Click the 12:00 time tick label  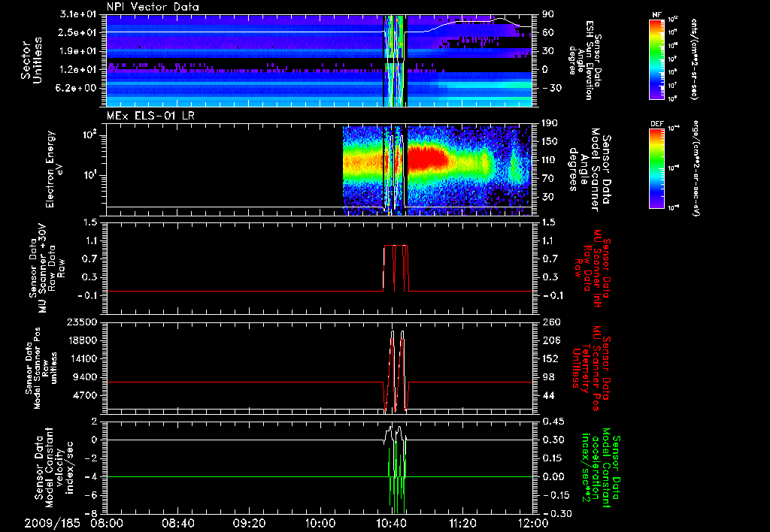point(534,523)
